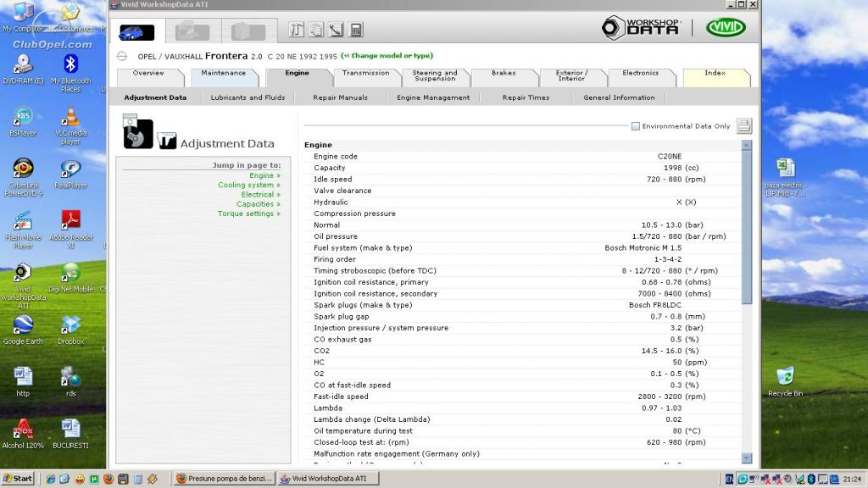Select the Adjustment Data subtab

[x=155, y=97]
